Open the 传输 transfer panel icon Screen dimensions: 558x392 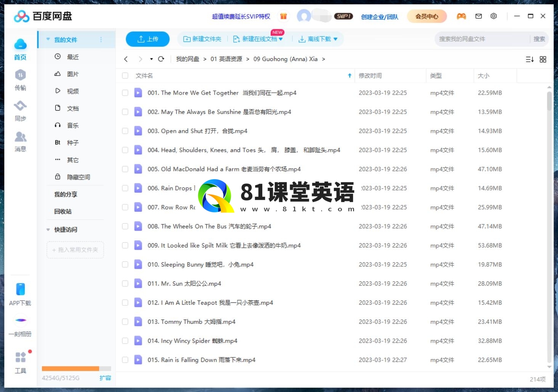coord(21,75)
